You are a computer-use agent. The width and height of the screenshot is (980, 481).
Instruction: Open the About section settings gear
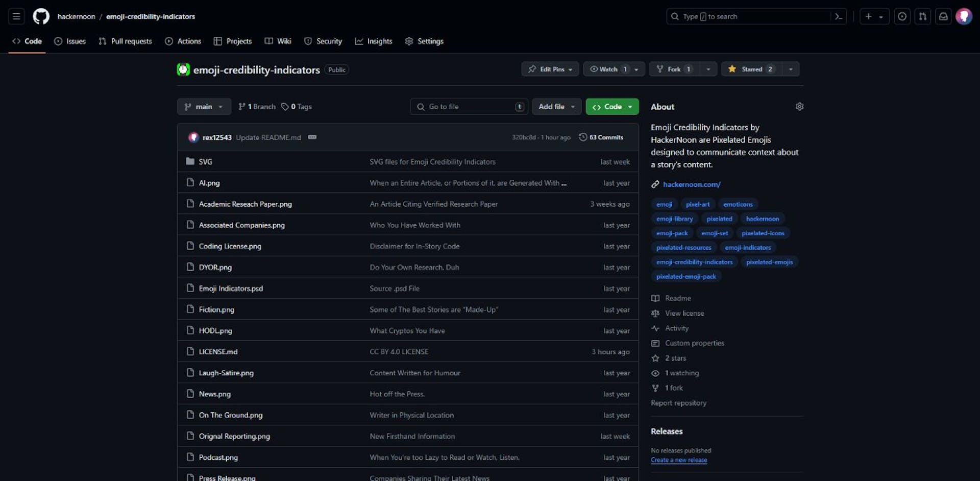coord(799,106)
